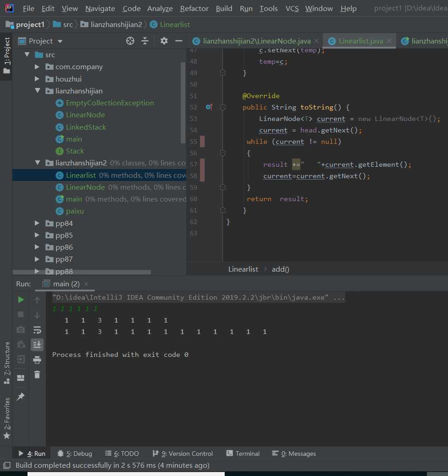Collapse the lianzhanshijian package
The image size is (448, 476).
point(38,90)
